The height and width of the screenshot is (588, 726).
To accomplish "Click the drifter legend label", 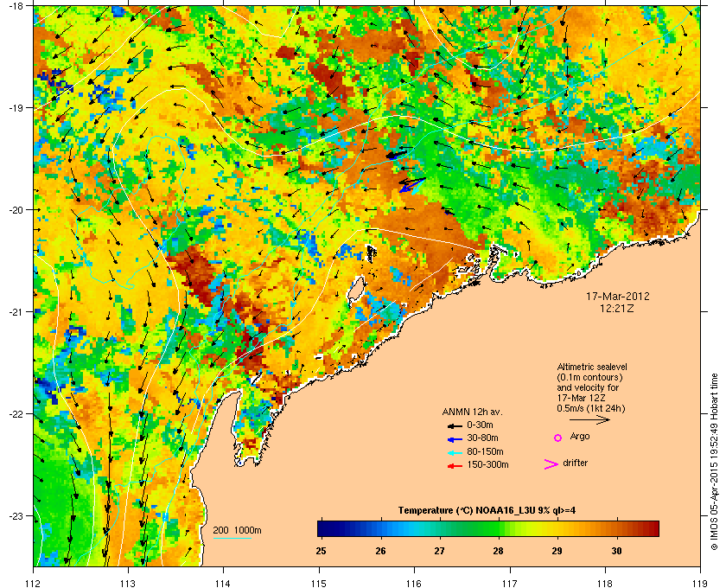I will click(x=575, y=463).
